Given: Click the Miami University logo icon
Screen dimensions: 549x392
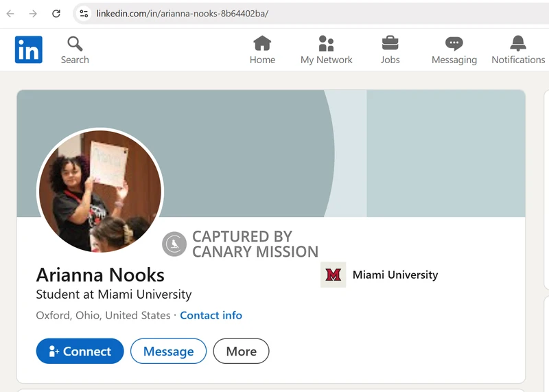Looking at the screenshot, I should pos(334,275).
